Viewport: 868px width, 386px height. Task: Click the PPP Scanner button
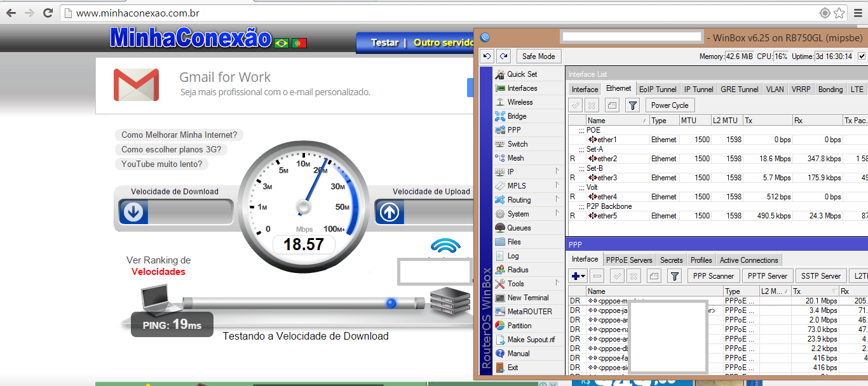(714, 276)
